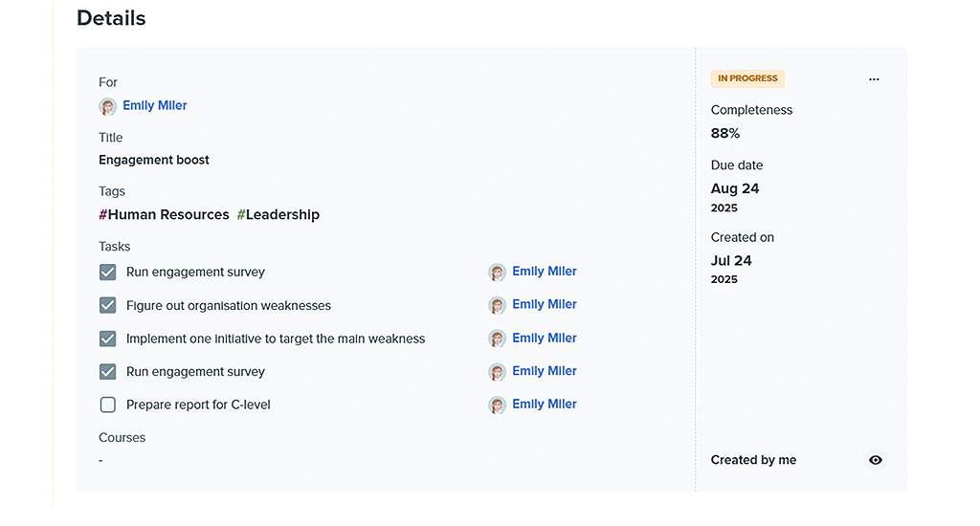Image resolution: width=980 pixels, height=526 pixels.
Task: Click the Jul 24 created on date
Action: (731, 260)
